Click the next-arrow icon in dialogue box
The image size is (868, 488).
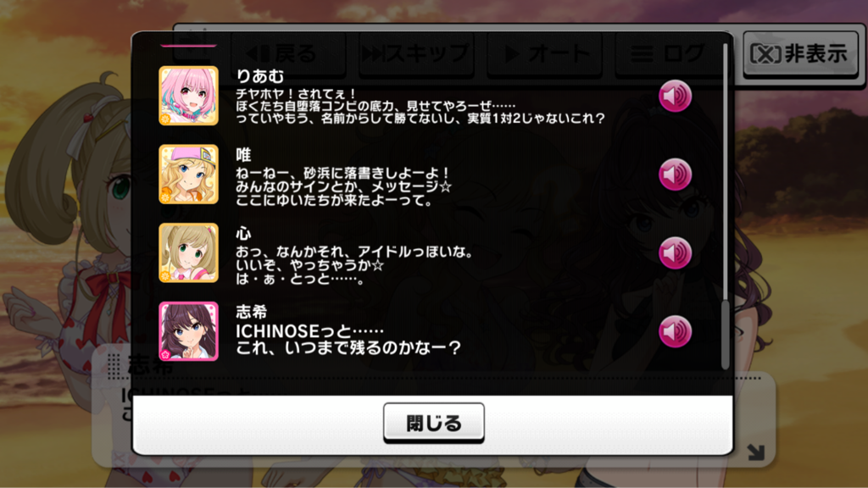pyautogui.click(x=755, y=452)
